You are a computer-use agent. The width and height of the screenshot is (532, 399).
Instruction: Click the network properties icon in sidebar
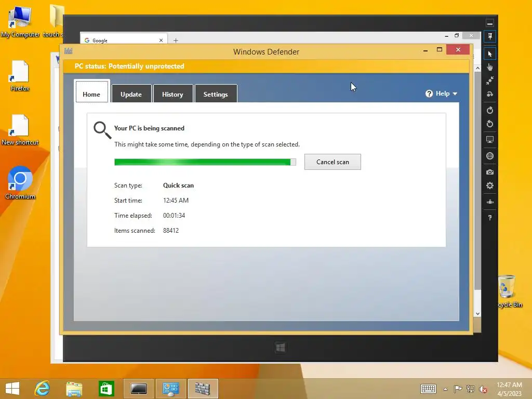(489, 202)
